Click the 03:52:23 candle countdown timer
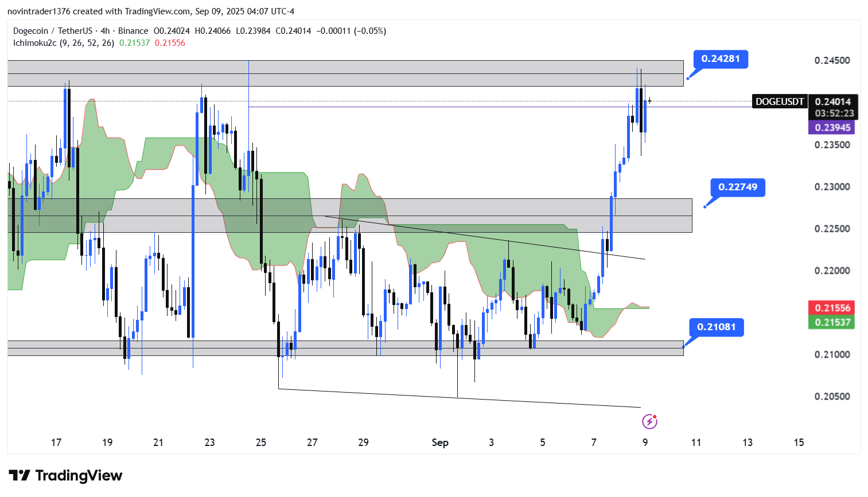 pyautogui.click(x=834, y=114)
